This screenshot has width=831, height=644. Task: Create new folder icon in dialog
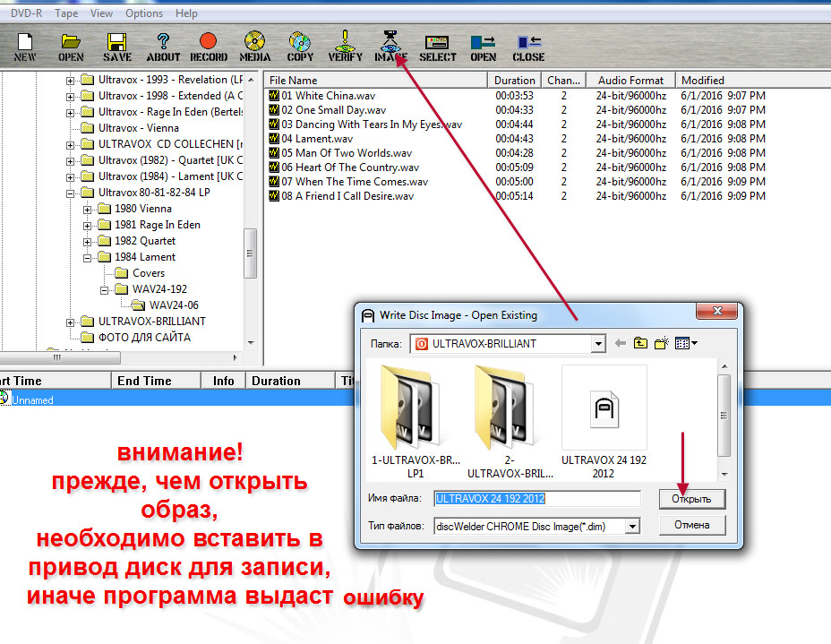[662, 343]
